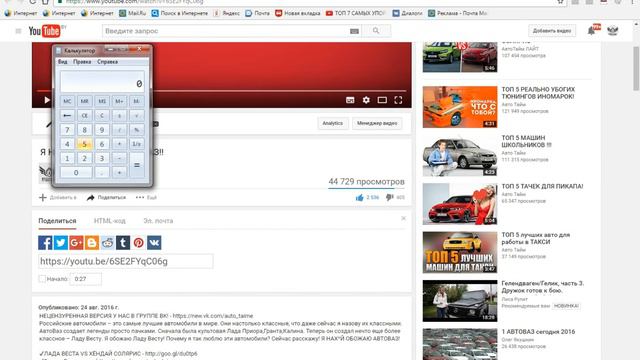Click the Добавить видео upload button

point(552,31)
